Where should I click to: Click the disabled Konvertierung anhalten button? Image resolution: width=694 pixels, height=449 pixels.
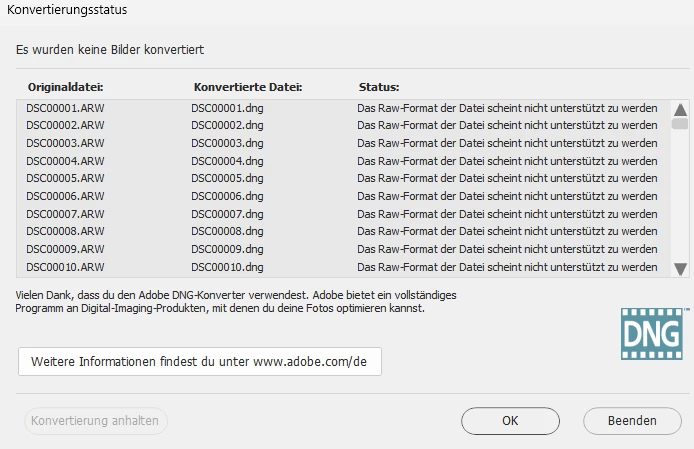click(96, 421)
